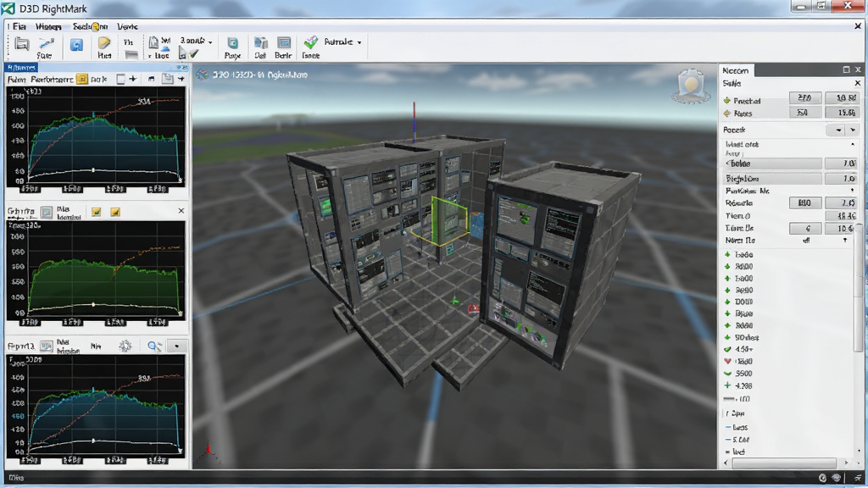The image size is (868, 488).
Task: Open the 'Eia' menu
Action: point(19,26)
